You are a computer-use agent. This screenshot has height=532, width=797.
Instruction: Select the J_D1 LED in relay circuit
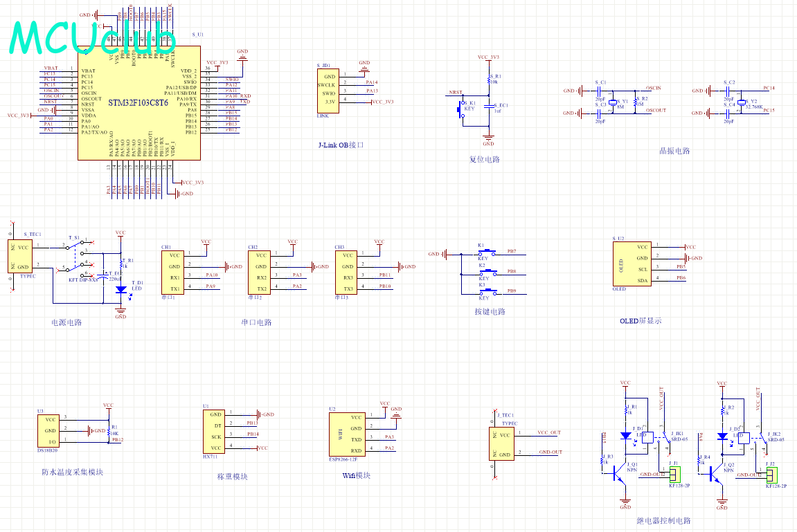click(x=626, y=436)
